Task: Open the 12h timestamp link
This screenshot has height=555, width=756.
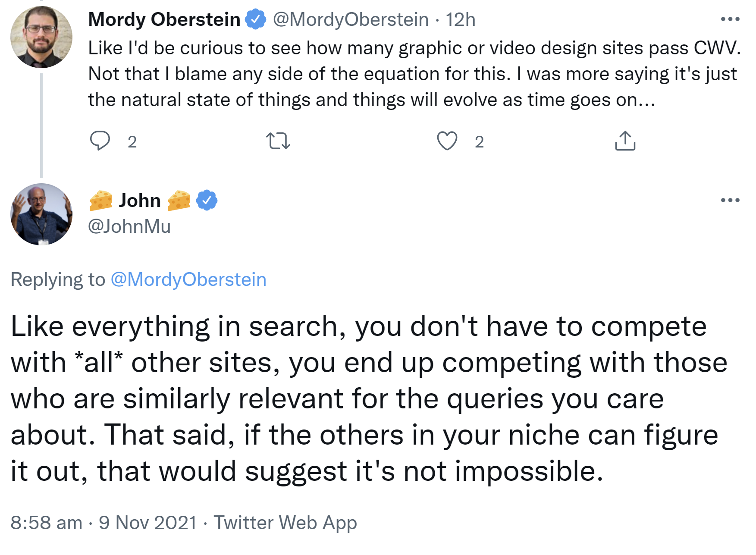Action: (460, 19)
